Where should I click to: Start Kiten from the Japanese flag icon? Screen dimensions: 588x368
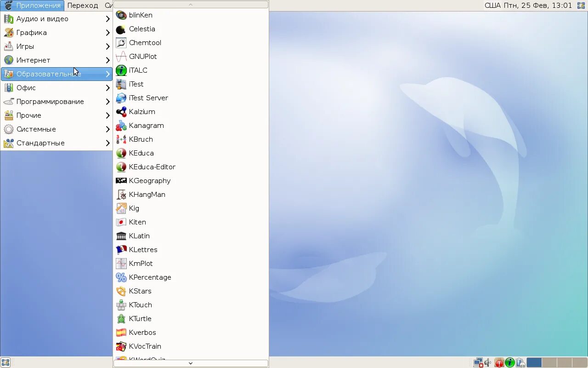121,222
